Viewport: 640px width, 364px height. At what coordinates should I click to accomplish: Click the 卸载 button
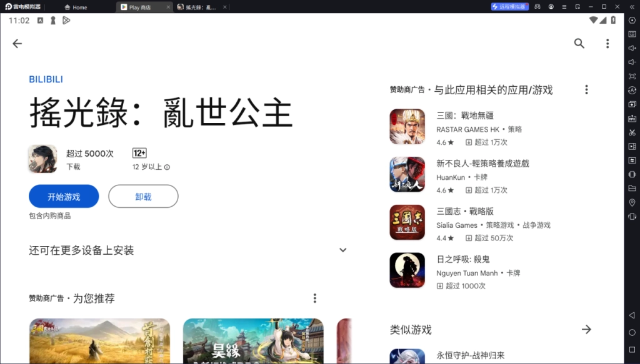point(143,197)
